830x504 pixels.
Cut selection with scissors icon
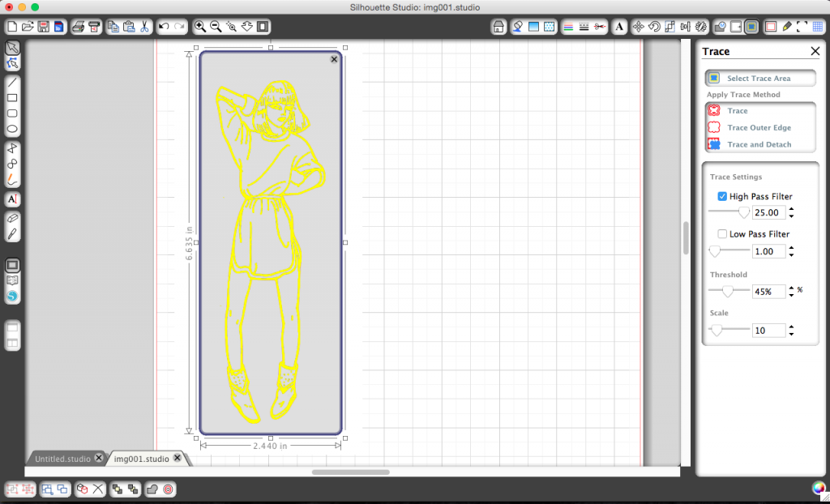pyautogui.click(x=144, y=27)
